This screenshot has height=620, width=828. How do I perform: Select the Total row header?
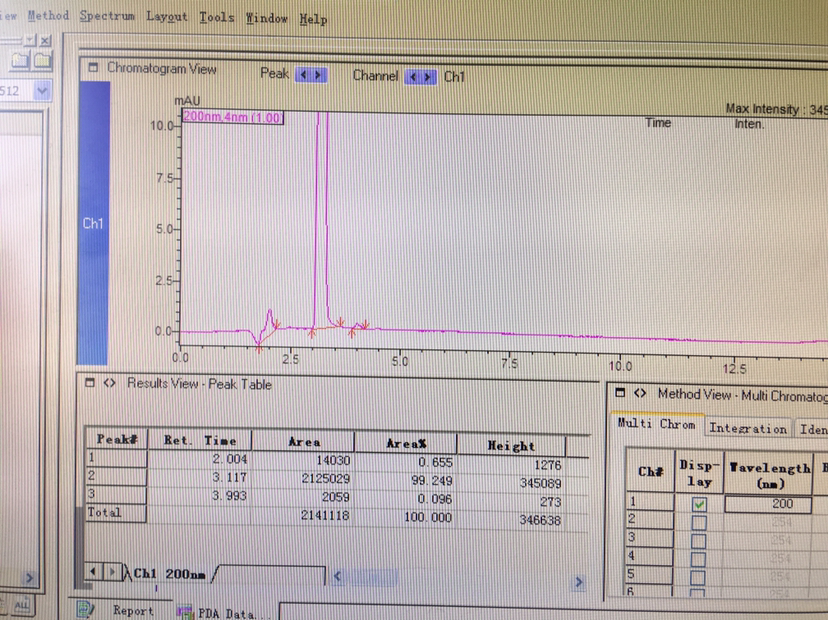tap(116, 512)
